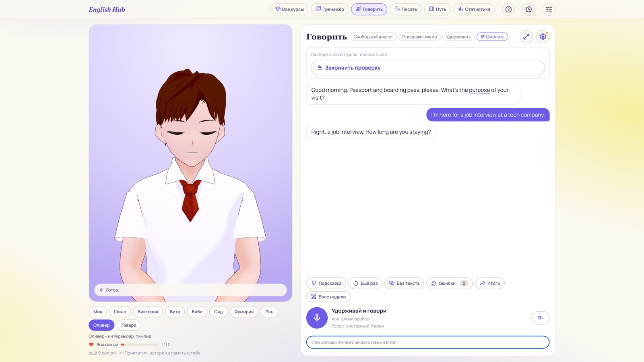644x362 pixels.
Task: Click the Голос: системный, Карен text
Action: [358, 326]
